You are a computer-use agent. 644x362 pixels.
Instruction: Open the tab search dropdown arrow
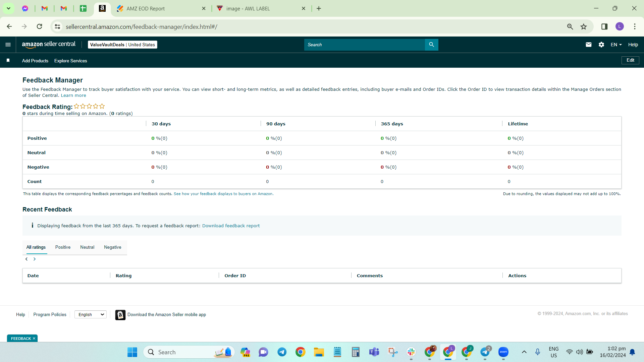8,8
